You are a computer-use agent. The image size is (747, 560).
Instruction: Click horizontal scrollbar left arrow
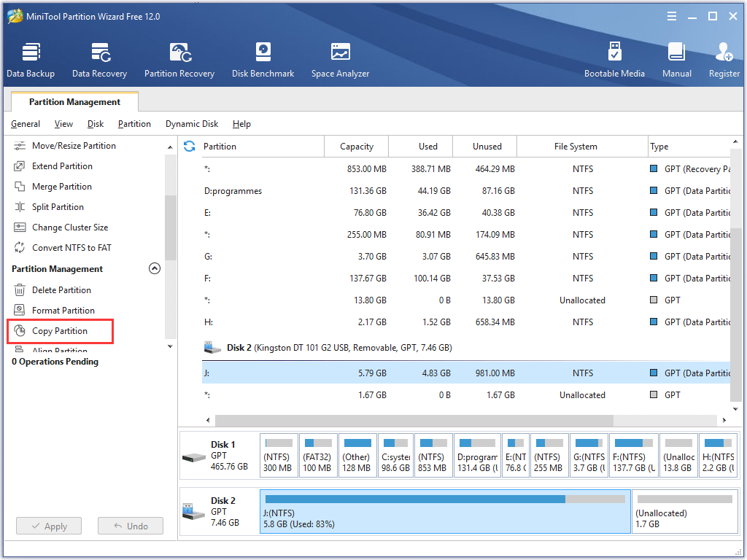pyautogui.click(x=208, y=420)
